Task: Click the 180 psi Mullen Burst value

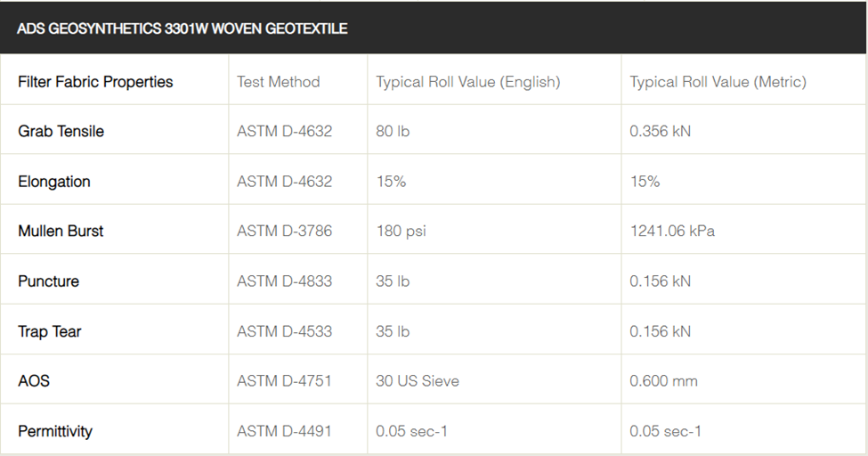Action: click(402, 231)
